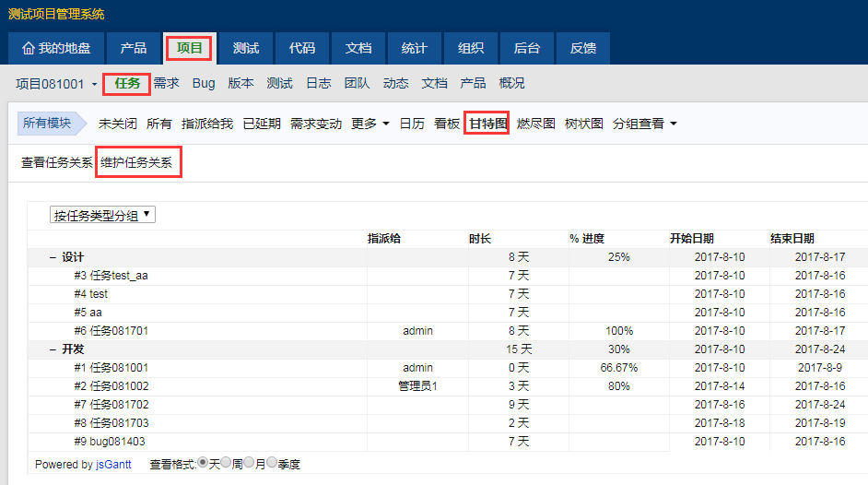Select the 月 (month) view format radio

coord(249,464)
